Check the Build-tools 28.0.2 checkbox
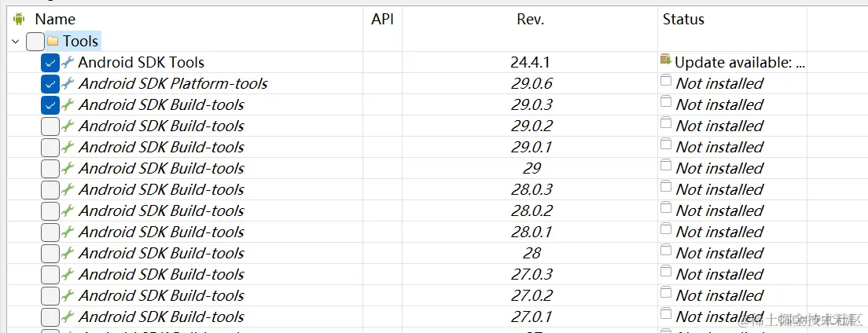Screen dimensions: 868x333 pos(50,210)
